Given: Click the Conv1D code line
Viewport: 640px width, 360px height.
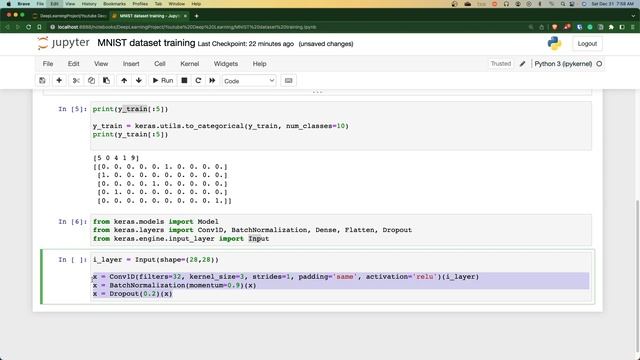Looking at the screenshot, I should click(x=286, y=277).
